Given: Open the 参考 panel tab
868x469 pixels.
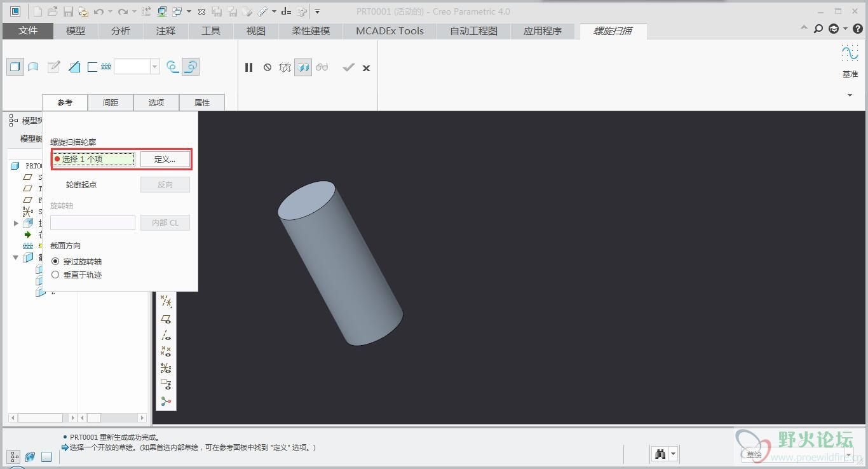Looking at the screenshot, I should coord(65,102).
